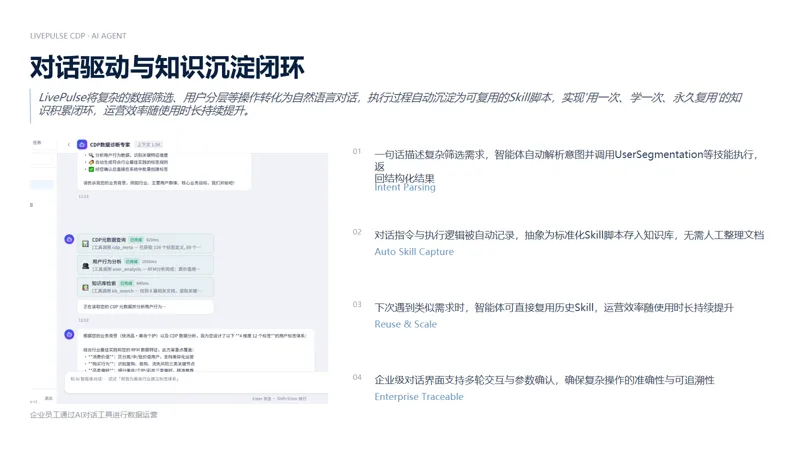Click the Auto Skill Capture label
800x450 pixels.
(x=414, y=252)
